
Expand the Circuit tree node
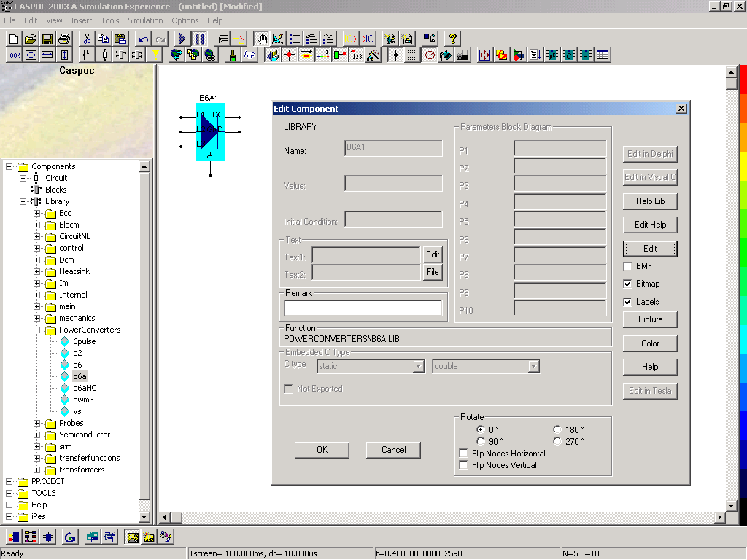[x=23, y=178]
